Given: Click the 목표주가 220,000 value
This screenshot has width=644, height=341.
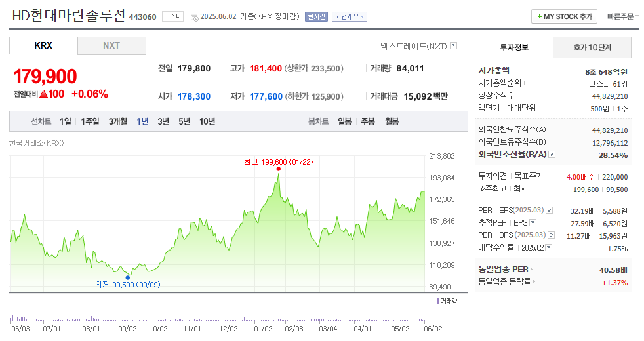Looking at the screenshot, I should coord(615,177).
